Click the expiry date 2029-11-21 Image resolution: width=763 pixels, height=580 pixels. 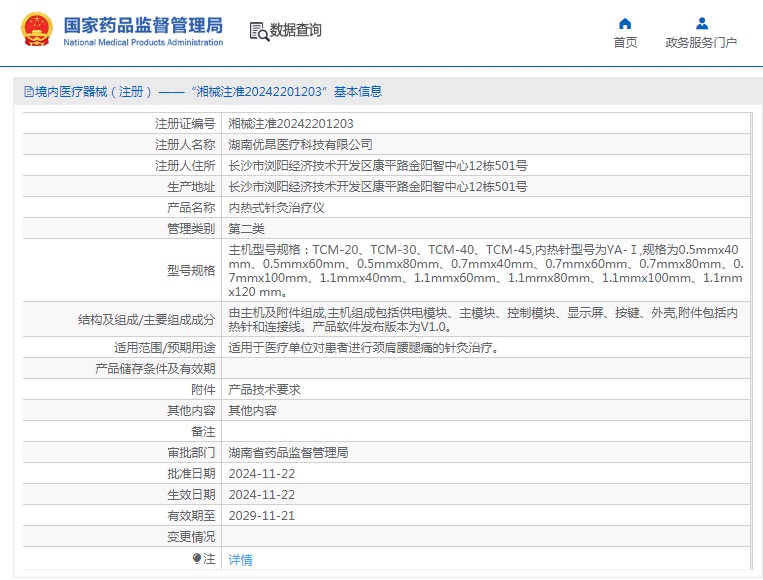point(262,516)
